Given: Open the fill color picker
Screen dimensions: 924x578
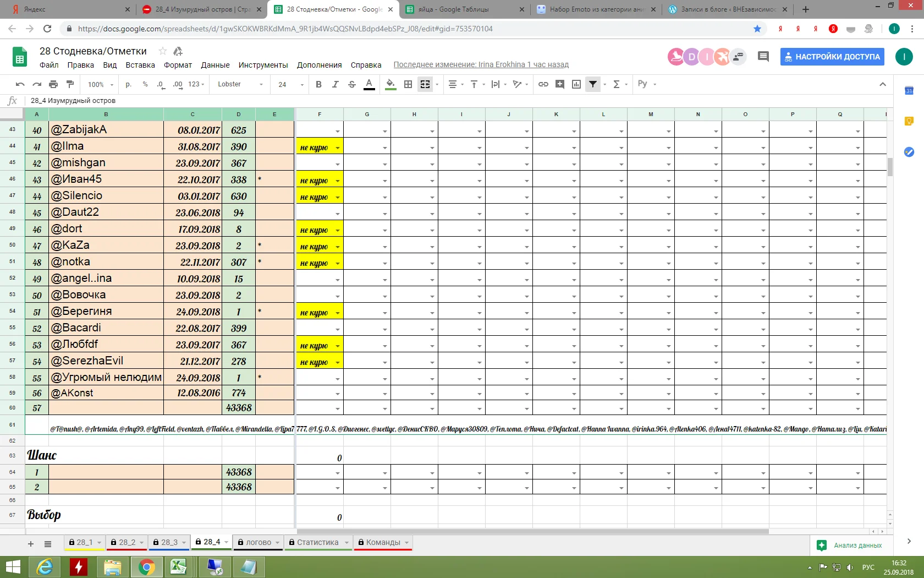Looking at the screenshot, I should tap(391, 84).
